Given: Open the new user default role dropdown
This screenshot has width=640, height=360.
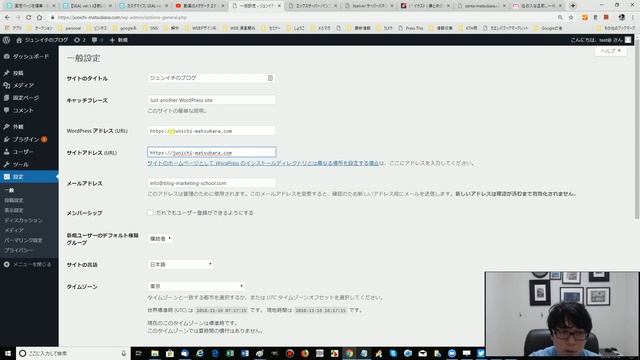Looking at the screenshot, I should click(160, 238).
